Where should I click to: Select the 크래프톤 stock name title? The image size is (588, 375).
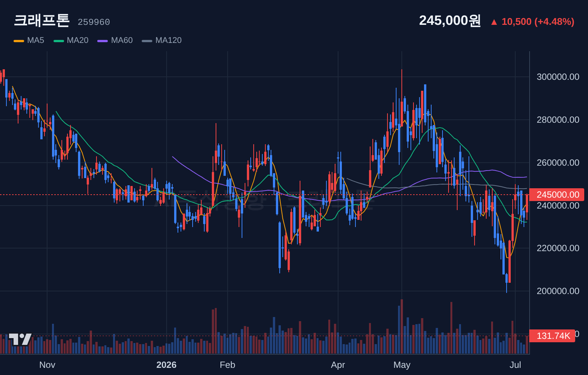[42, 20]
